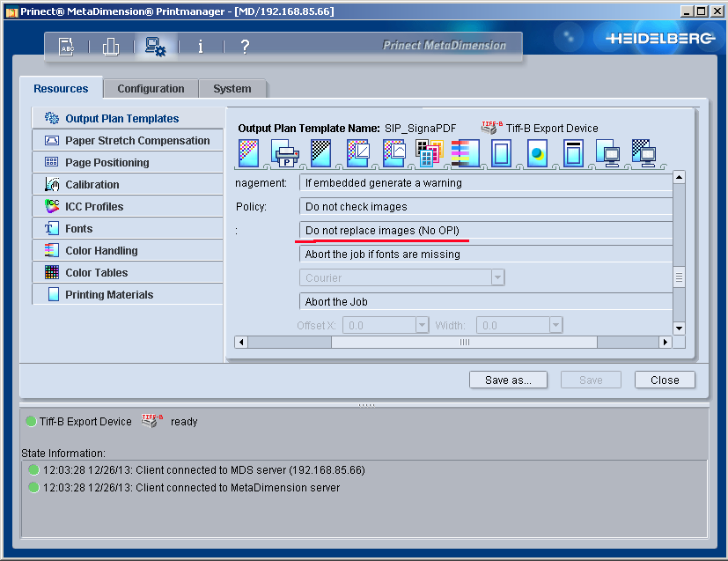
Task: Click vertical scrollbar down arrow
Action: 679,328
